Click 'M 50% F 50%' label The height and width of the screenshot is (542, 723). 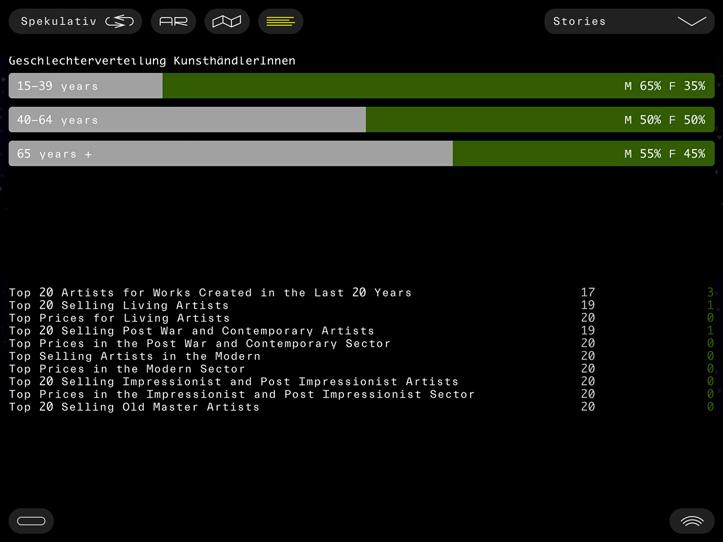tap(664, 120)
